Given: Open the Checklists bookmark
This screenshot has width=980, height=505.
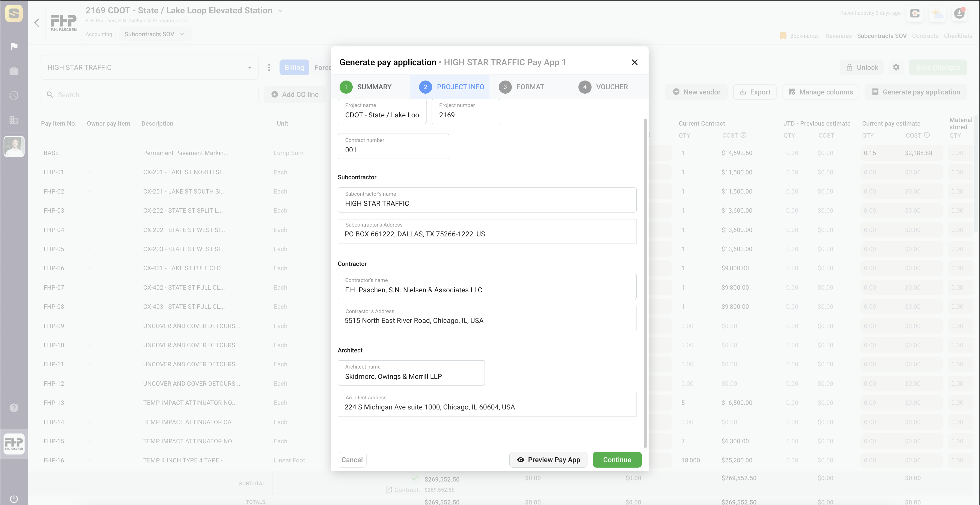Looking at the screenshot, I should (958, 36).
